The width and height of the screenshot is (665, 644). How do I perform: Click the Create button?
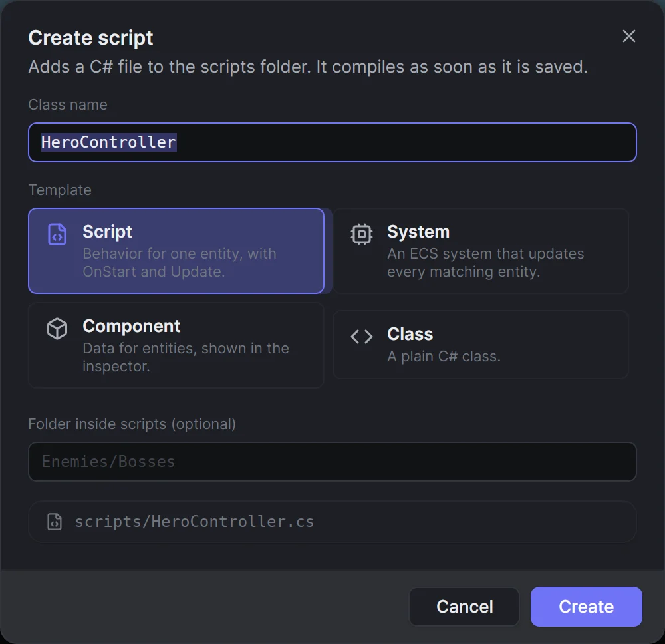[586, 607]
